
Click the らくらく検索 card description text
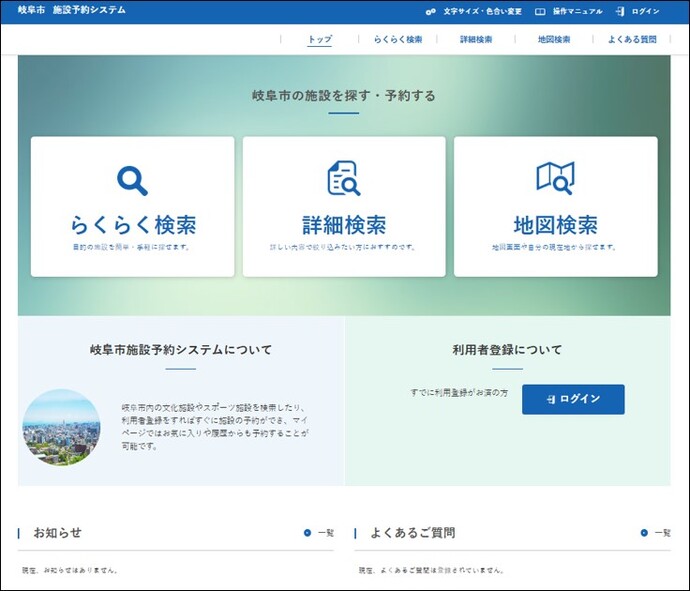[132, 247]
